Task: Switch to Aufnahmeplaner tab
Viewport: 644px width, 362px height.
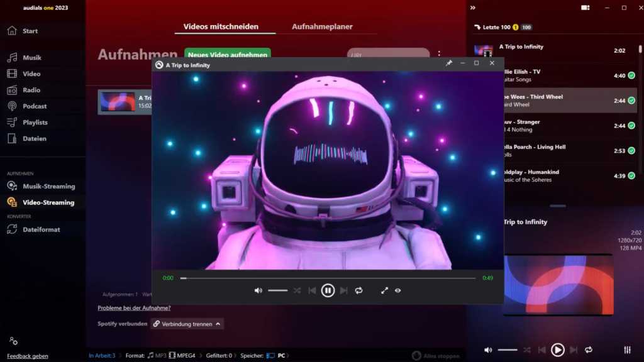Action: tap(322, 26)
